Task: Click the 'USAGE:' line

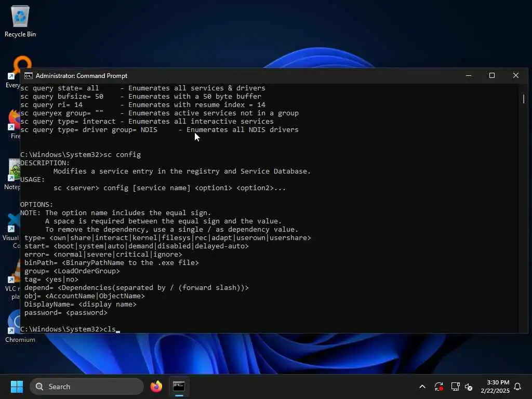Action: tap(33, 179)
